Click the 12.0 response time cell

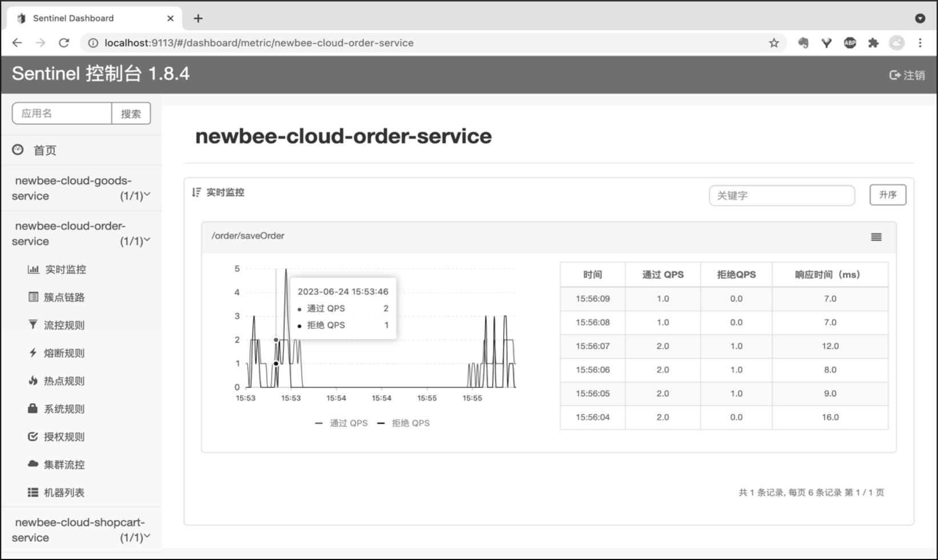point(830,346)
